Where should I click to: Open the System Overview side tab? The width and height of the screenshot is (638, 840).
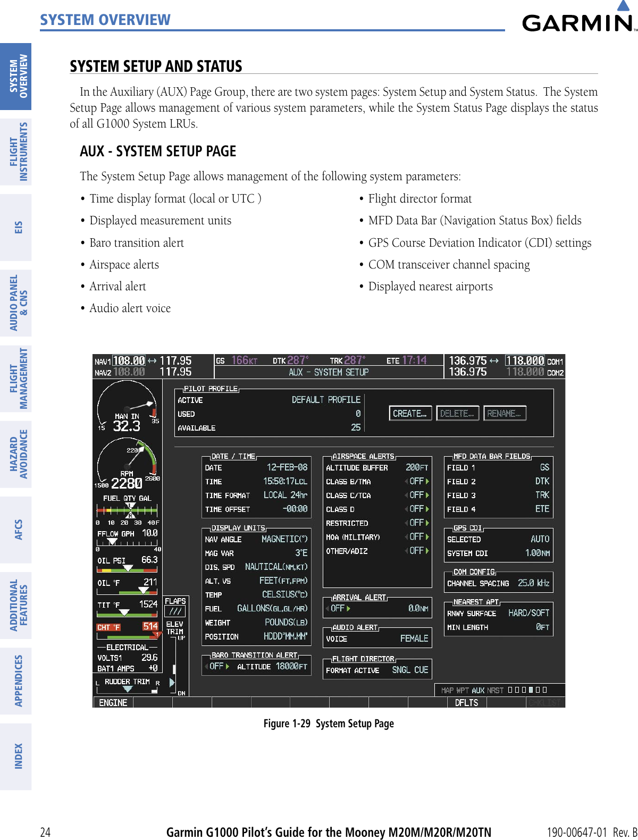[16, 77]
